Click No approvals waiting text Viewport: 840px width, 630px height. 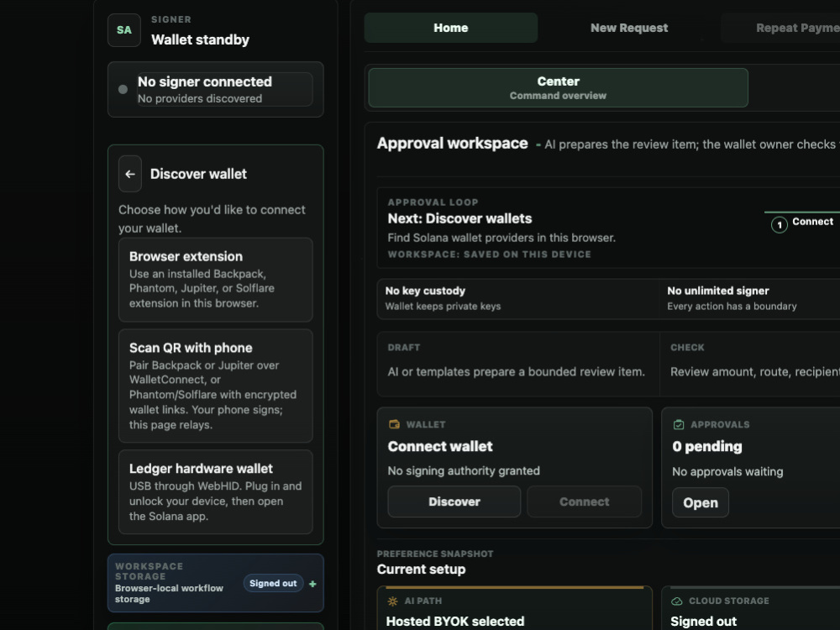pos(727,472)
